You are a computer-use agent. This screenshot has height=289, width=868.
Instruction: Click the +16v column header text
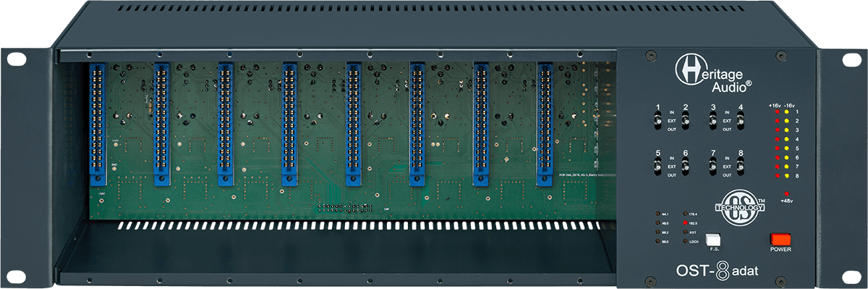pos(775,105)
